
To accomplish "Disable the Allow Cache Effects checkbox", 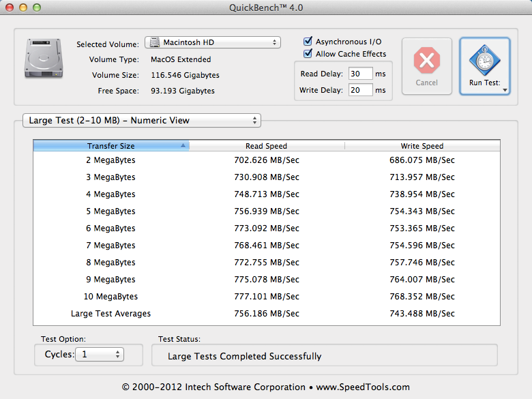I will [308, 54].
